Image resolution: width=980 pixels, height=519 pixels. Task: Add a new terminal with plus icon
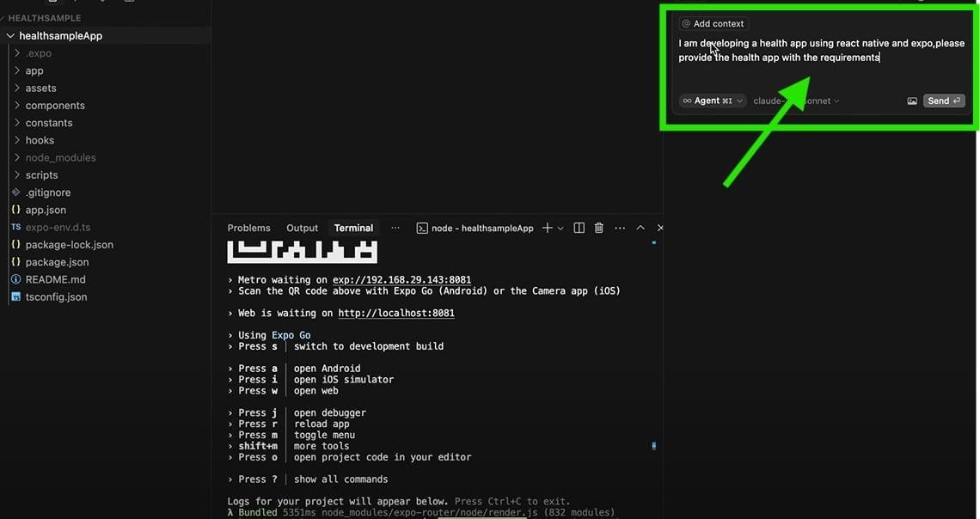point(547,228)
